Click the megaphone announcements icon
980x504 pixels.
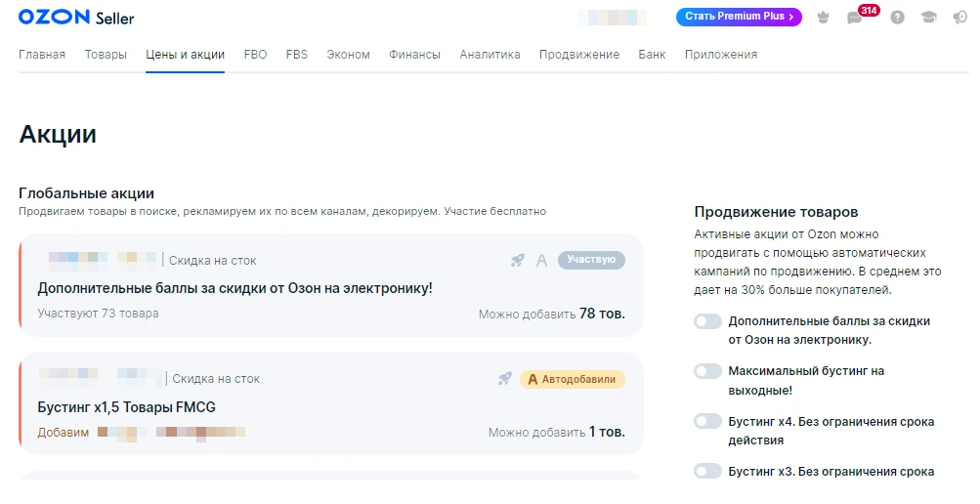pos(959,18)
